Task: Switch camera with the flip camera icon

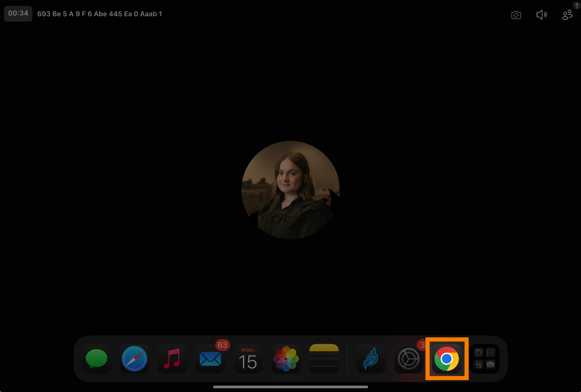Action: click(x=516, y=15)
